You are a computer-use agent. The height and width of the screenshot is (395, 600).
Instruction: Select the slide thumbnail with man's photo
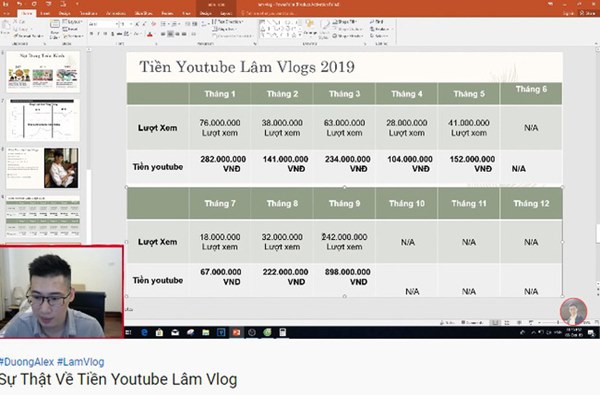point(43,168)
